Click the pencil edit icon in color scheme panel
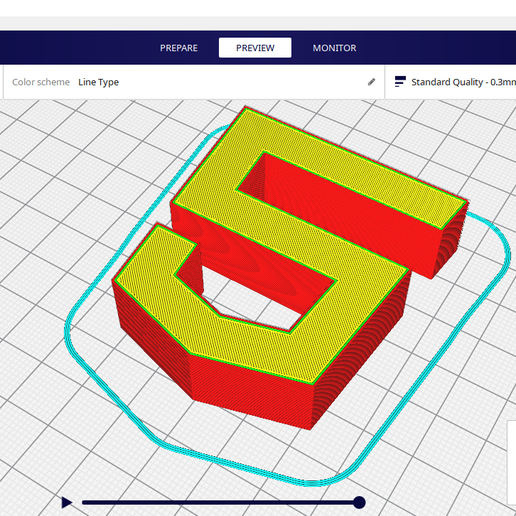The width and height of the screenshot is (516, 516). click(x=371, y=82)
